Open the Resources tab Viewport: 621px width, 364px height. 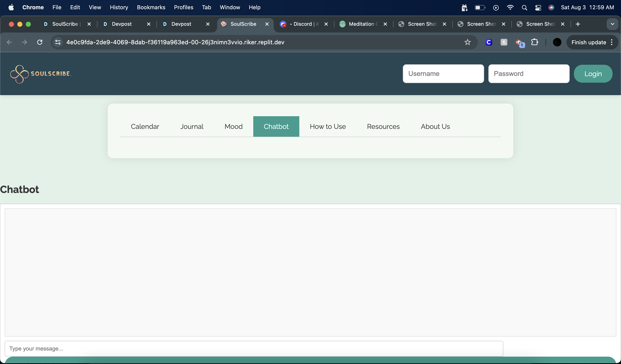[383, 127]
